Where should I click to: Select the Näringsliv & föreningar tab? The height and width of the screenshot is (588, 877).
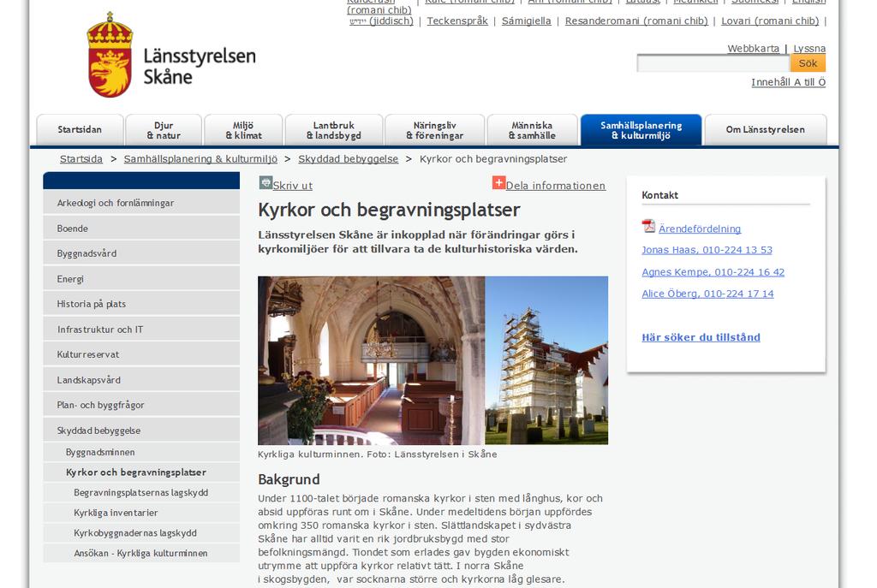pos(434,130)
